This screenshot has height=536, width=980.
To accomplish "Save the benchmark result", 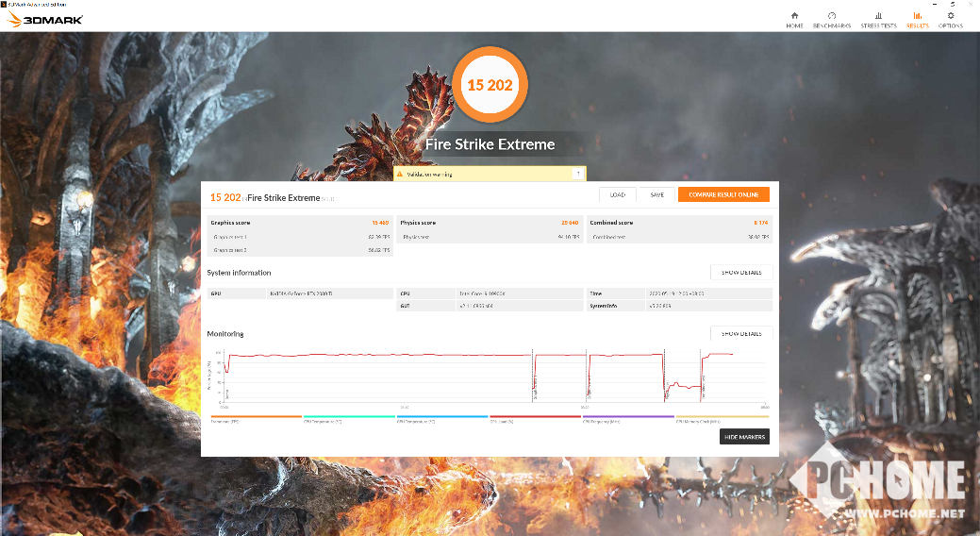I will click(x=656, y=194).
